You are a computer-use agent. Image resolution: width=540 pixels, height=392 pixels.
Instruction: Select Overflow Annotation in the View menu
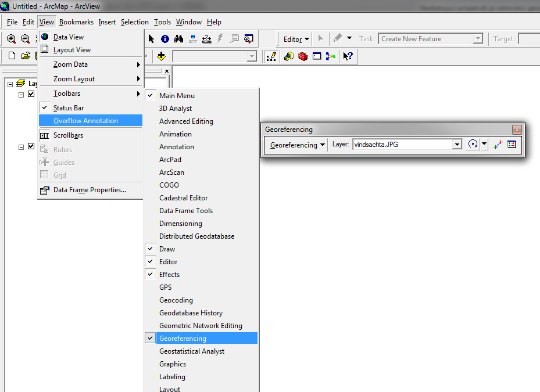tap(91, 121)
